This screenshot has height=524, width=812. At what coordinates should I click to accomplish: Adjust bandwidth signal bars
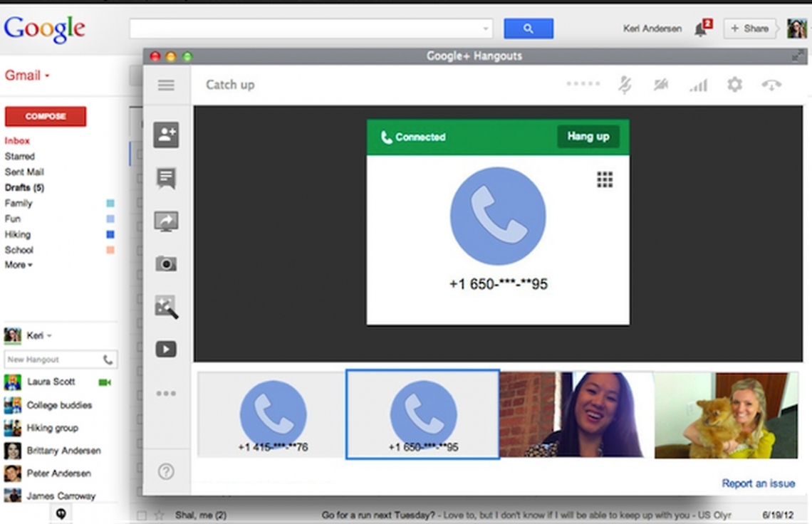click(698, 85)
